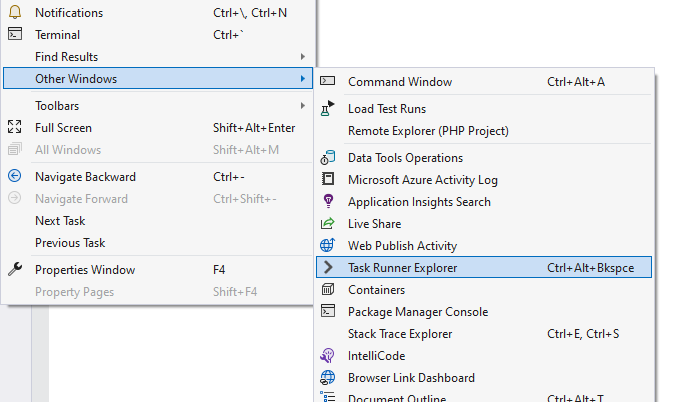
Task: Click the Document Outline icon
Action: pyautogui.click(x=328, y=397)
